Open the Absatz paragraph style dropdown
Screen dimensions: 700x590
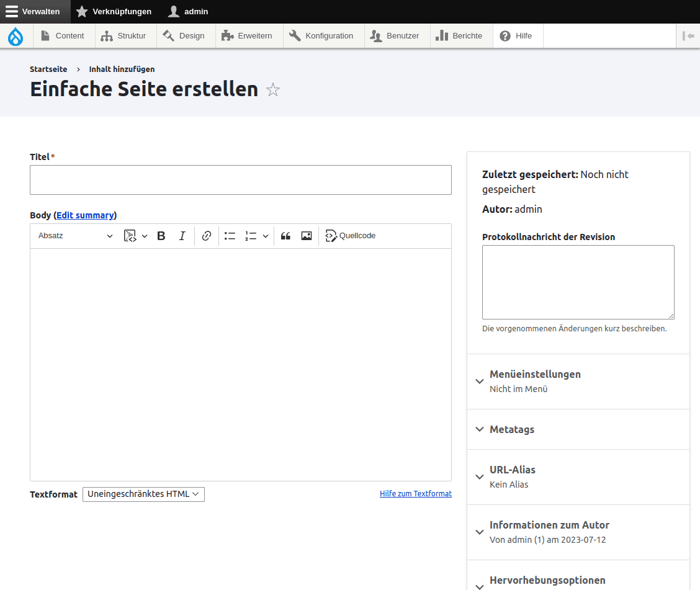(74, 236)
